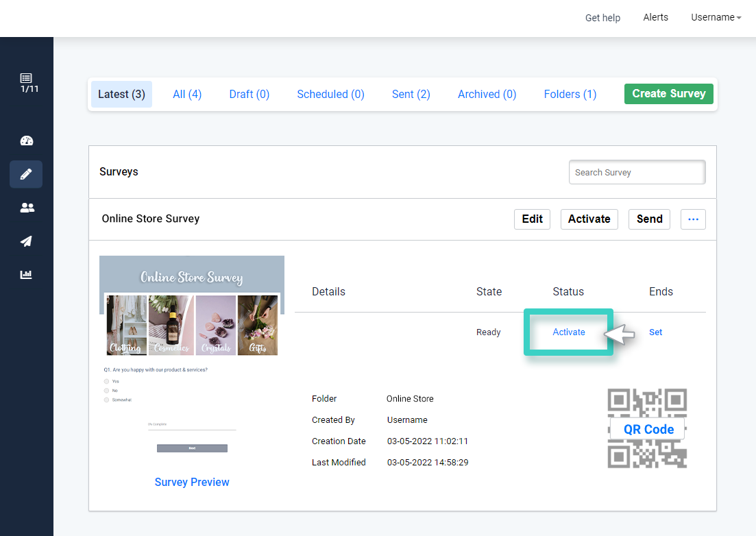Viewport: 756px width, 536px height.
Task: Click the Edit button for Online Store Survey
Action: (533, 219)
